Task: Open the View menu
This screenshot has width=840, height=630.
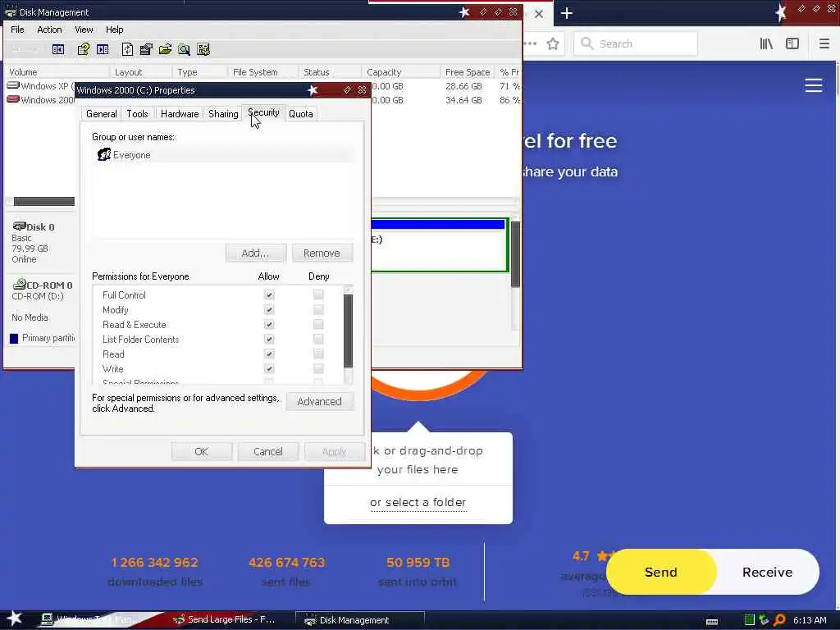Action: coord(84,30)
